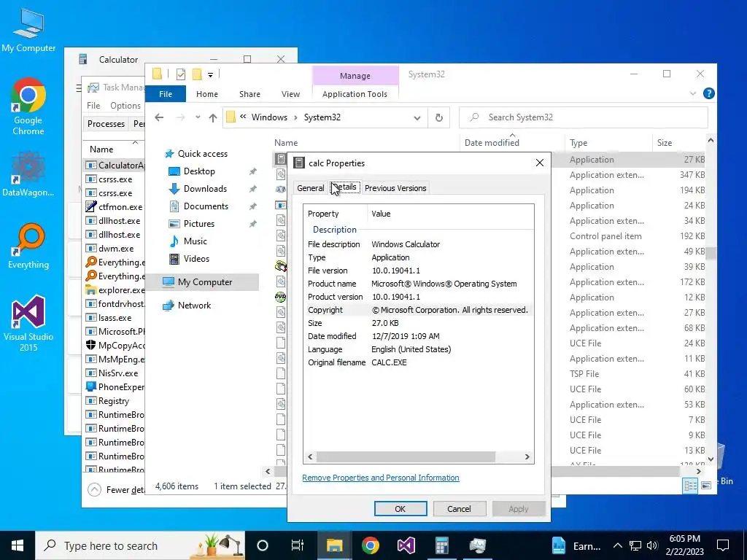The width and height of the screenshot is (747, 560).
Task: Open the Home ribbon tab
Action: coord(206,94)
